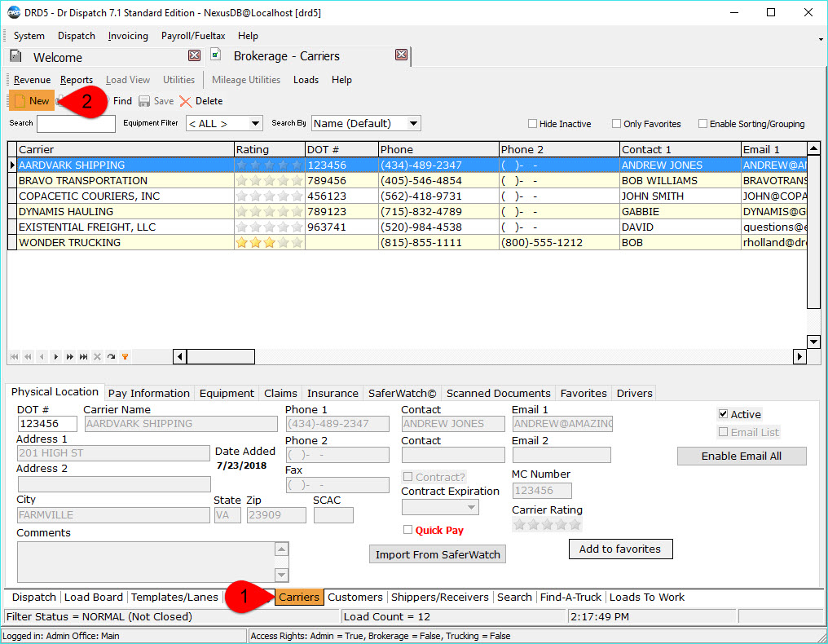Click the next record navigator arrow
Image resolution: width=828 pixels, height=644 pixels.
point(55,356)
